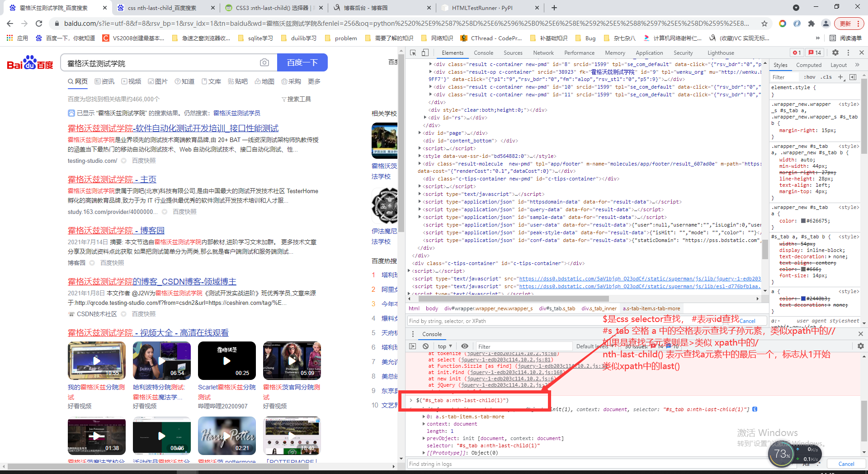
Task: Select the 资讯 search category tab
Action: tap(104, 81)
